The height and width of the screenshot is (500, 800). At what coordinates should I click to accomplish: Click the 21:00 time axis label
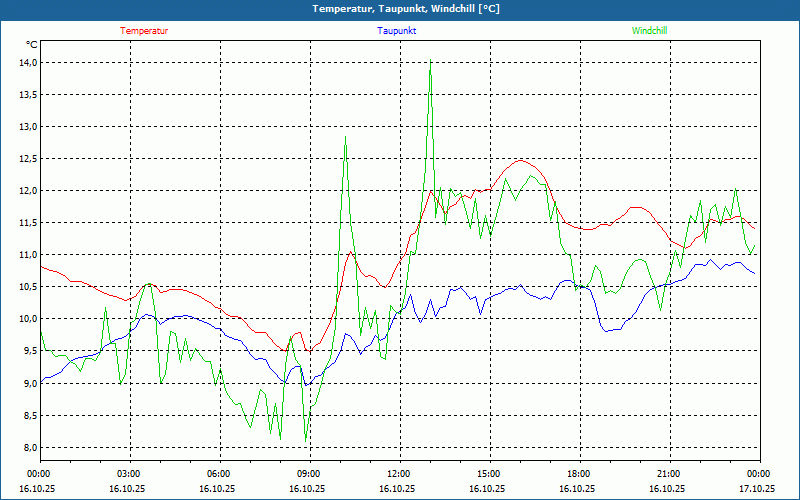pyautogui.click(x=669, y=474)
